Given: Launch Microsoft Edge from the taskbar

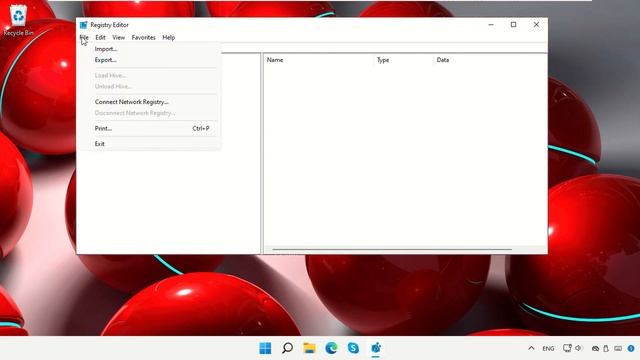Looking at the screenshot, I should [x=331, y=348].
